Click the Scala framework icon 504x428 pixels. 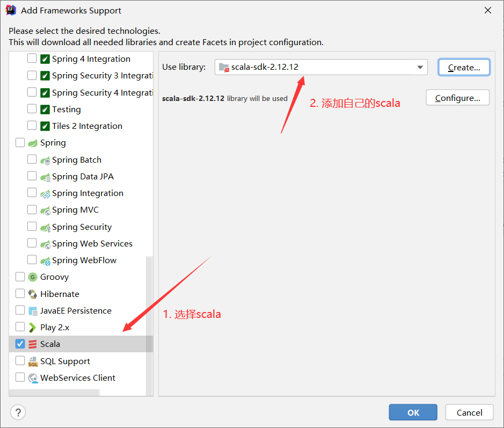(33, 344)
